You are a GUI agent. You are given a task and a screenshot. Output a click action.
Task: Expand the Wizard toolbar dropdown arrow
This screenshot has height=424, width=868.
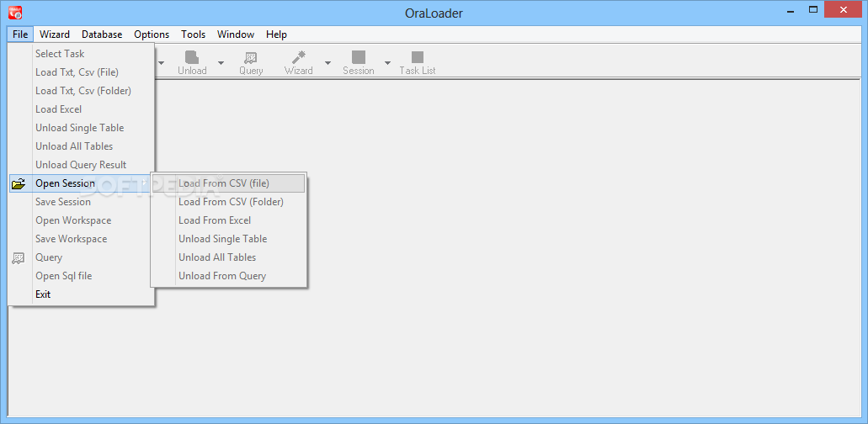[x=327, y=63]
